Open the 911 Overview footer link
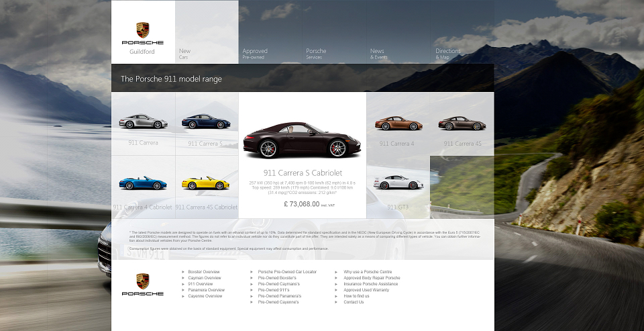This screenshot has width=644, height=331. (x=201, y=284)
